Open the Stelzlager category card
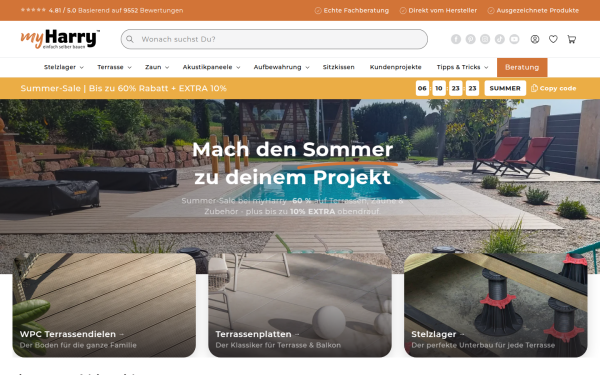 pos(496,305)
